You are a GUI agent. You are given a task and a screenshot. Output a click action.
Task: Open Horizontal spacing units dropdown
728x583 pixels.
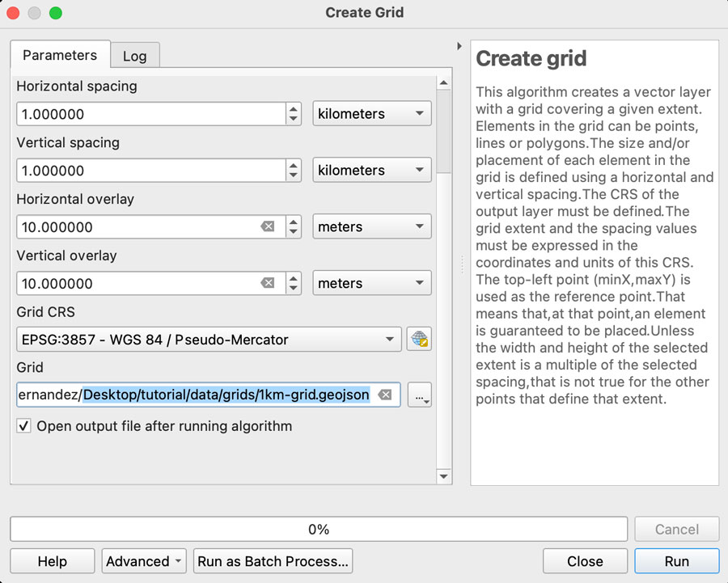(x=372, y=114)
